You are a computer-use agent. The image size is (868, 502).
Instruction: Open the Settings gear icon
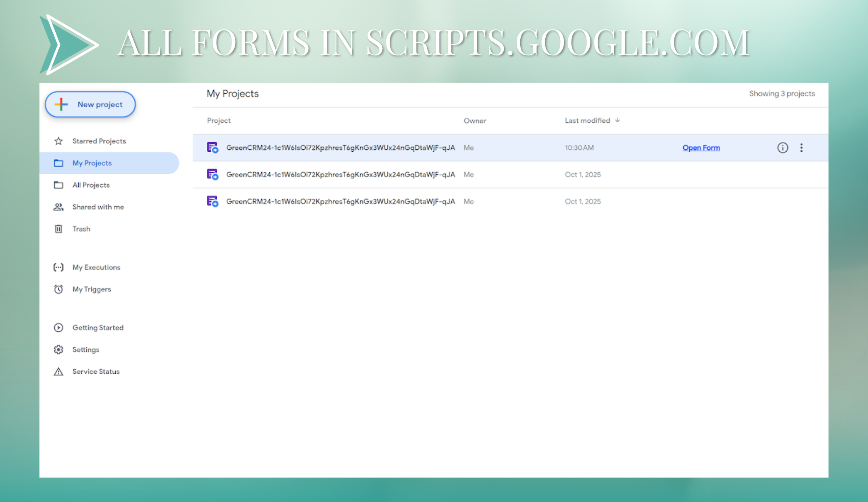pyautogui.click(x=58, y=349)
